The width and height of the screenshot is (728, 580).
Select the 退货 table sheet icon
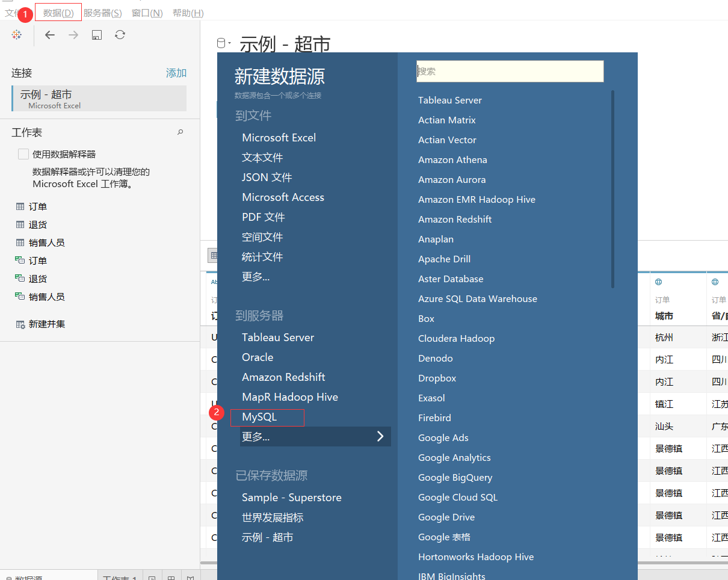tap(20, 224)
